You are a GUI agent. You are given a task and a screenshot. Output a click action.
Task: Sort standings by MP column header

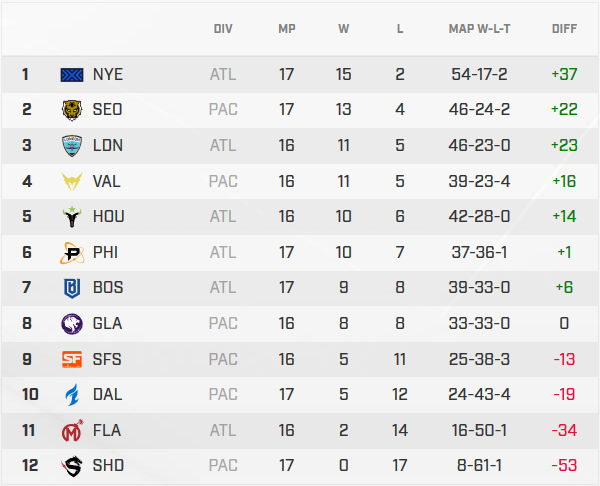coord(287,29)
